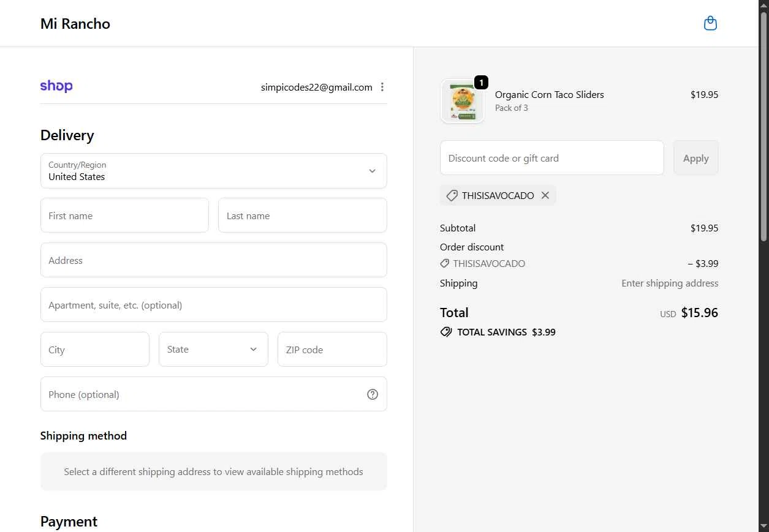
Task: Click the phone help question mark icon
Action: 373,394
